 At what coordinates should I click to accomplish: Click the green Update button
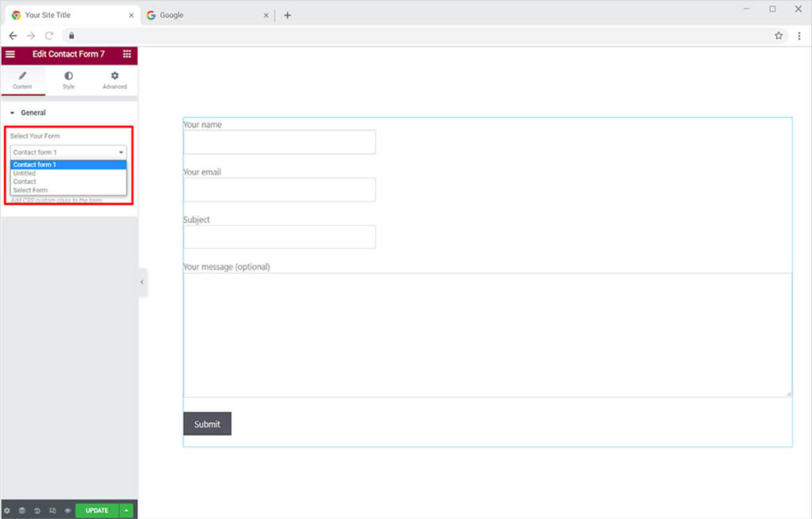tap(97, 511)
